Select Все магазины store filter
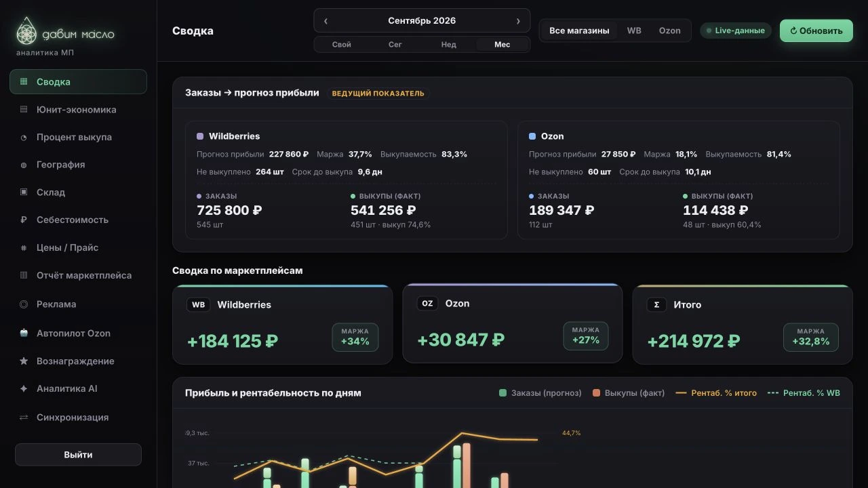The width and height of the screenshot is (868, 488). coord(579,30)
